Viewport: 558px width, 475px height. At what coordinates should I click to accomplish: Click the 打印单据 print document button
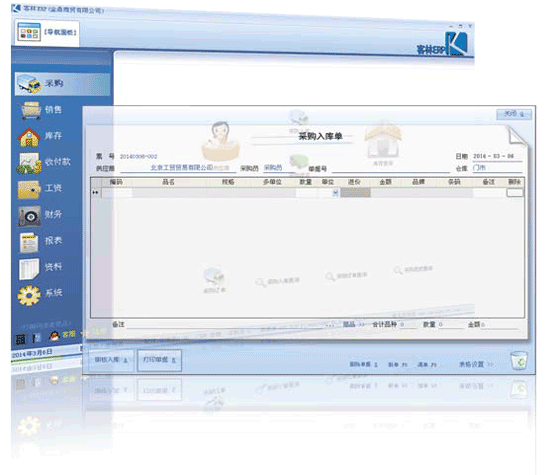(159, 360)
